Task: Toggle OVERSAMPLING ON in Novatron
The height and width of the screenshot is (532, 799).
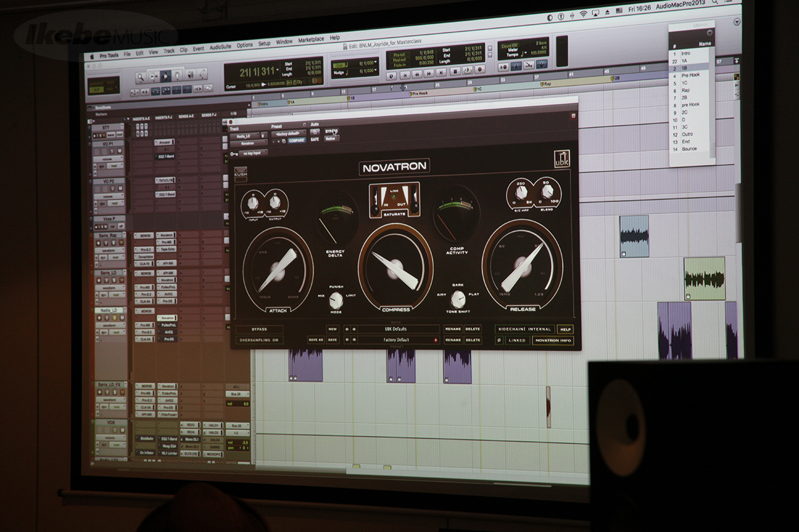Action: 259,341
